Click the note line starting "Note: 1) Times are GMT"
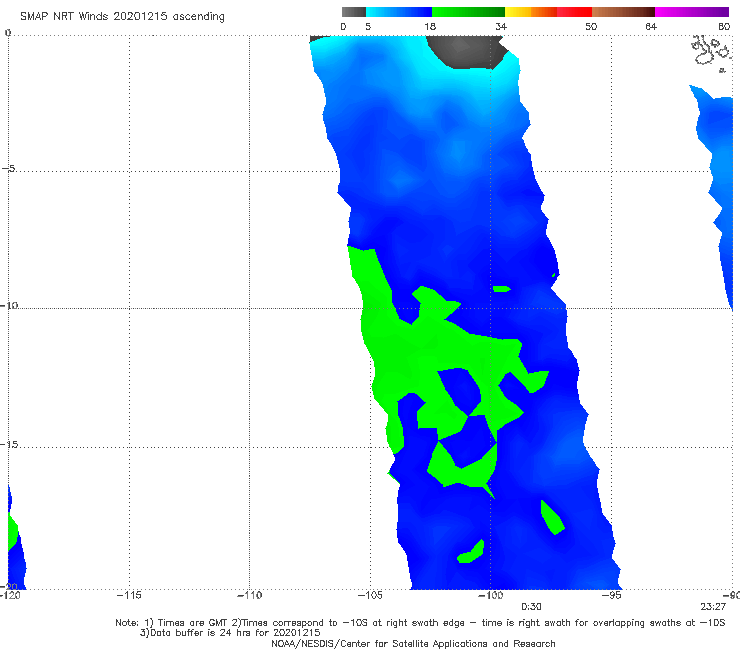The height and width of the screenshot is (650, 740). point(420,623)
